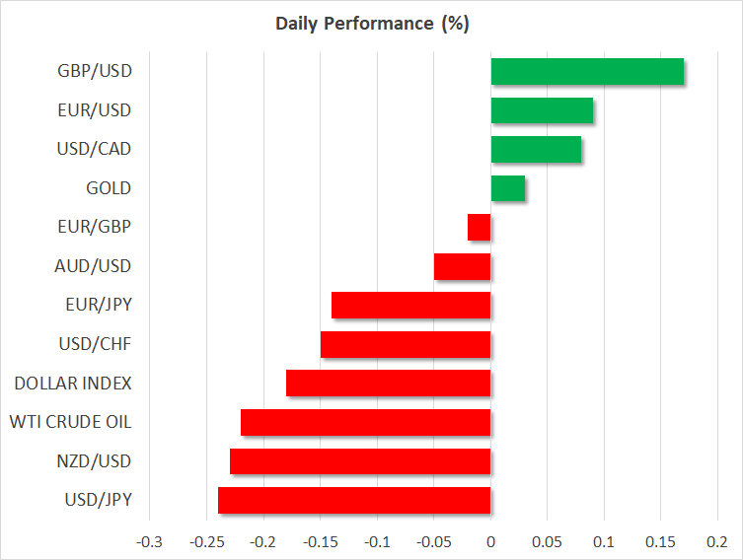Click the red USD/CHF bar
Screen dimensions: 743x560
pyautogui.click(x=406, y=344)
